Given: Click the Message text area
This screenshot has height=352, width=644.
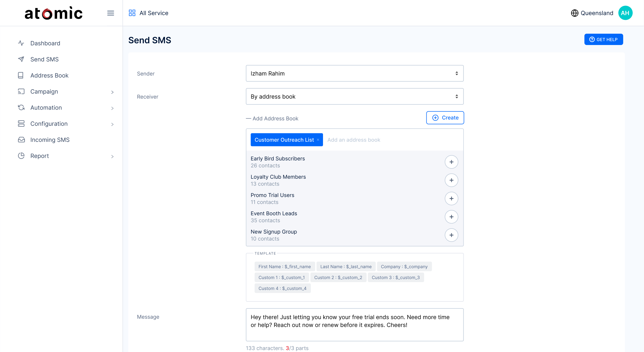Looking at the screenshot, I should pos(354,325).
